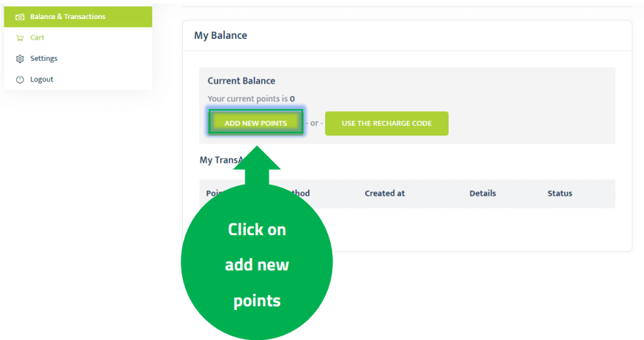Click the Balance & Transactions wallet icon
The height and width of the screenshot is (340, 644).
[20, 16]
